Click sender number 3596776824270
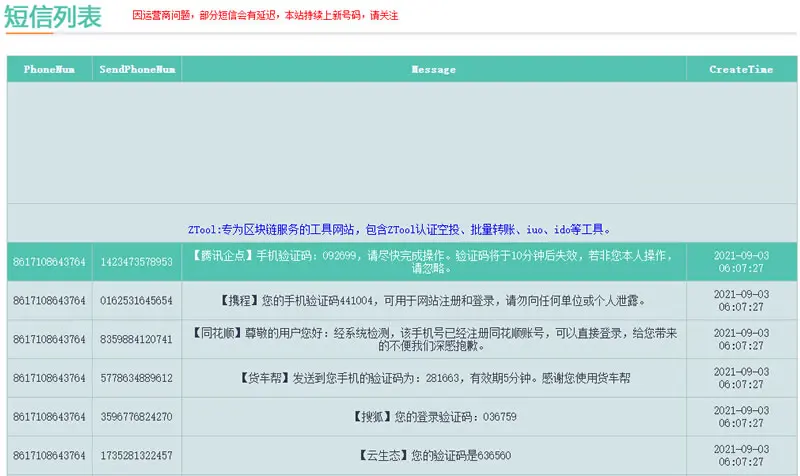This screenshot has width=800, height=476. (x=137, y=417)
